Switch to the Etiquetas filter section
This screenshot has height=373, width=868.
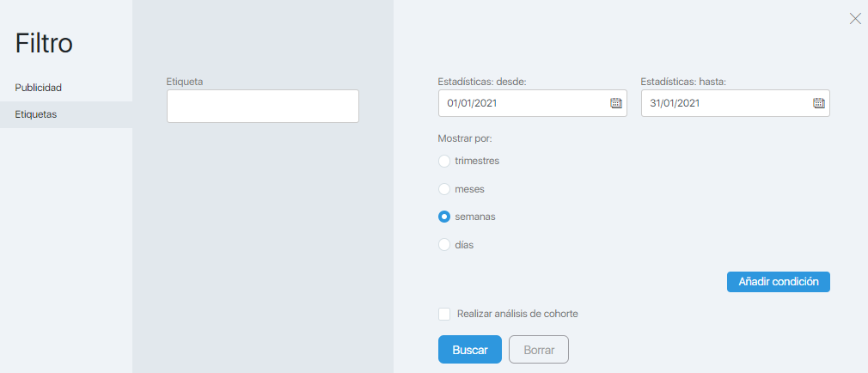(x=37, y=114)
